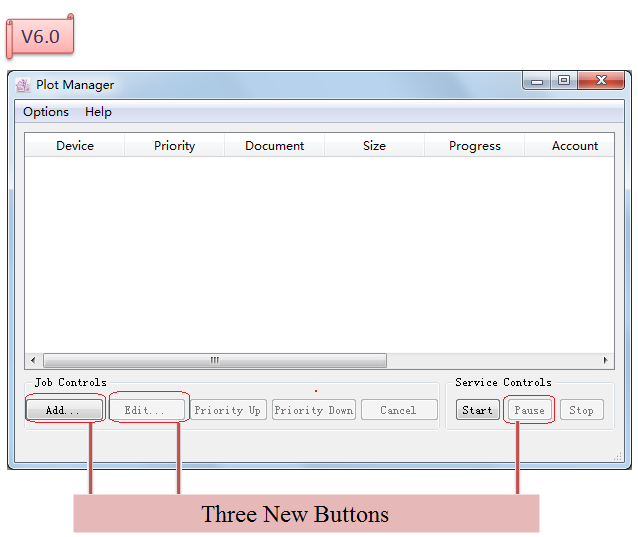
Task: Click the Priority Up button
Action: (228, 410)
